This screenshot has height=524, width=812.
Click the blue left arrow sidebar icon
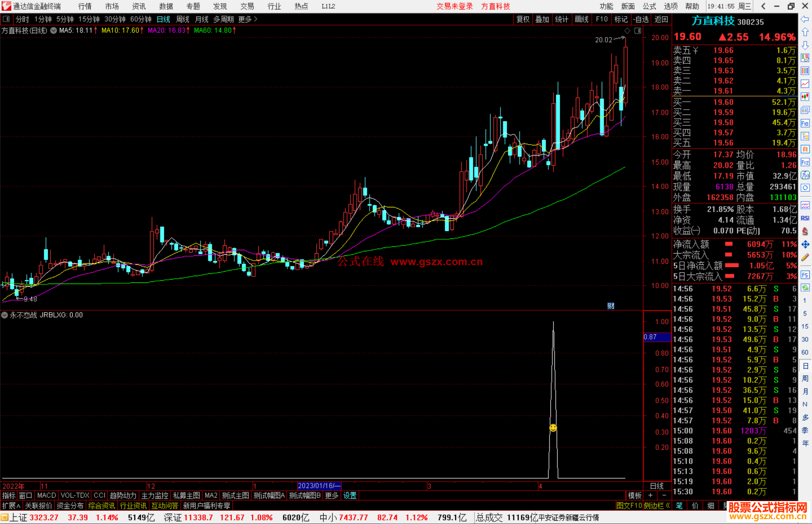tap(805, 19)
